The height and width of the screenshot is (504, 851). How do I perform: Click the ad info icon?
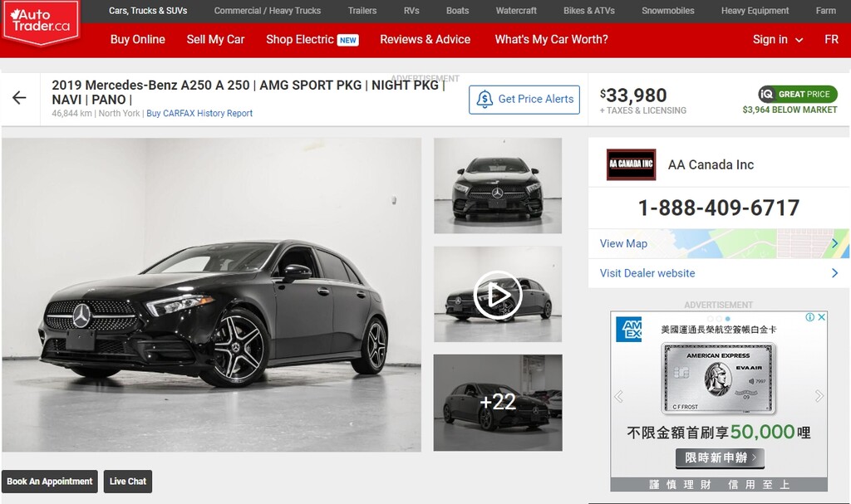coord(809,317)
